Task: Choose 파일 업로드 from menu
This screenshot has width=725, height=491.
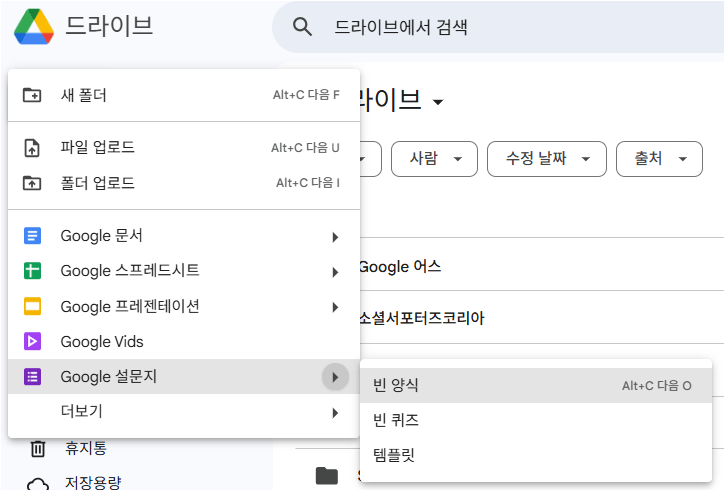Action: click(184, 148)
